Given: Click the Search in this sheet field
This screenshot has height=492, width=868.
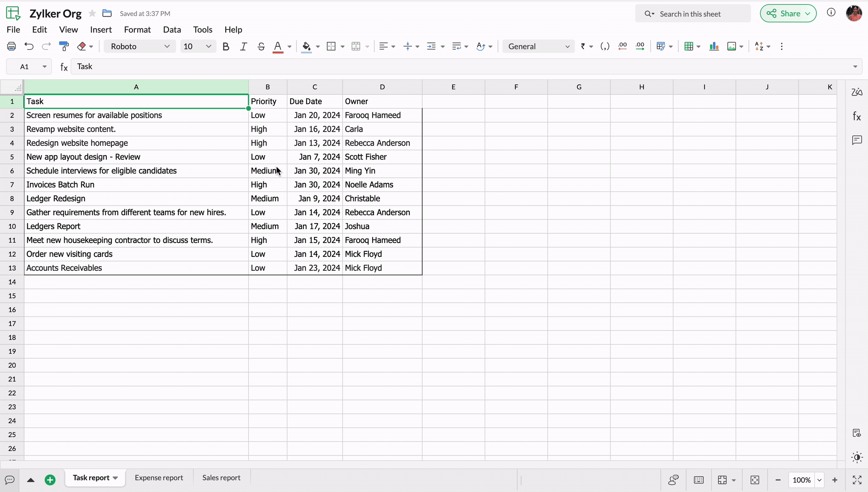Looking at the screenshot, I should point(693,14).
